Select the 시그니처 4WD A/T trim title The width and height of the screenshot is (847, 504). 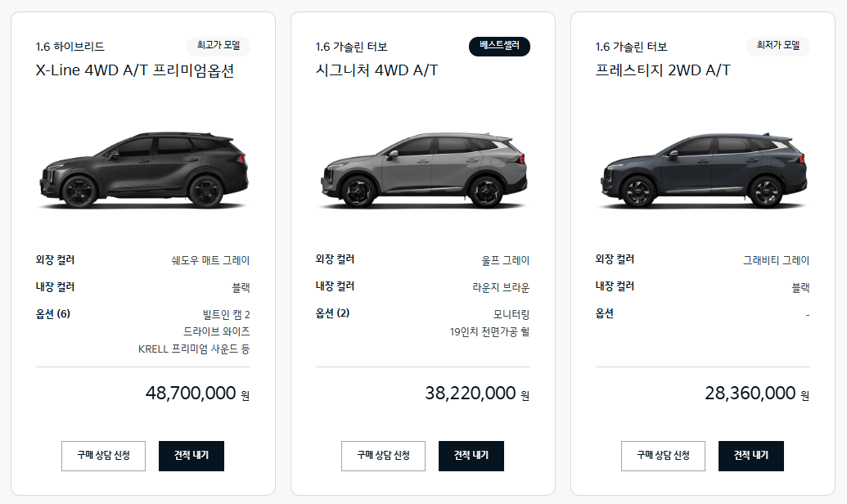tap(378, 70)
